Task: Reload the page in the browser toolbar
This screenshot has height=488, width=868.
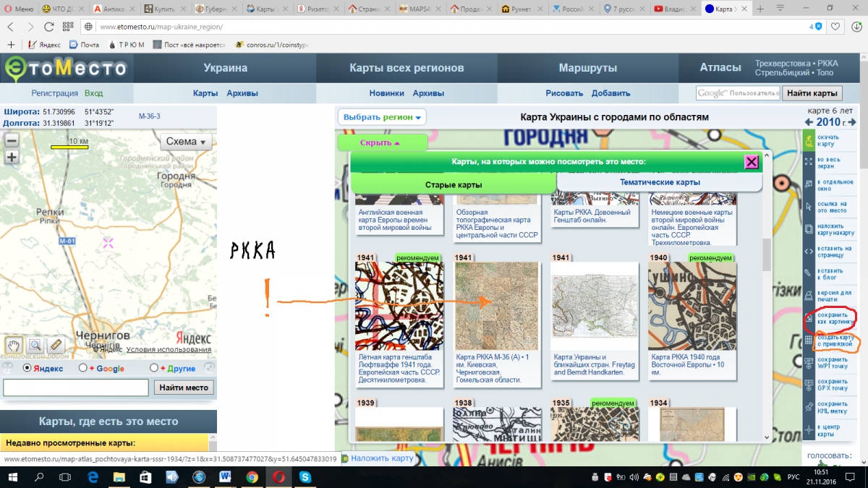Action: coord(49,26)
